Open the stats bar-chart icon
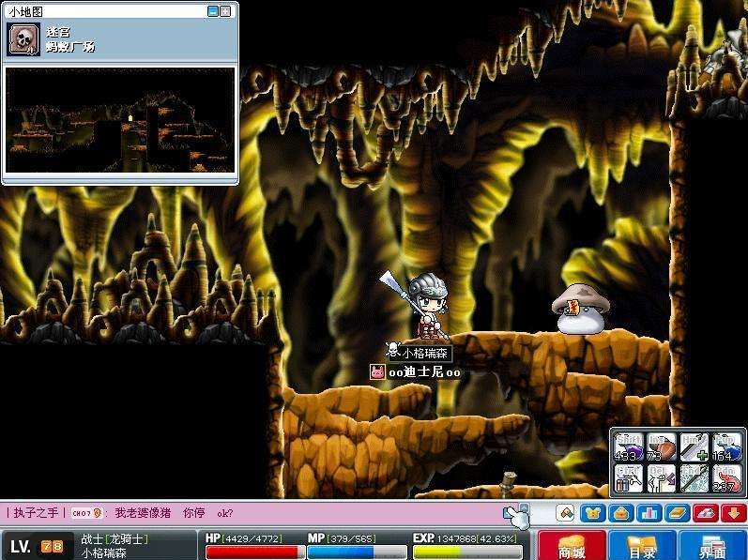The width and height of the screenshot is (748, 560). [x=649, y=514]
